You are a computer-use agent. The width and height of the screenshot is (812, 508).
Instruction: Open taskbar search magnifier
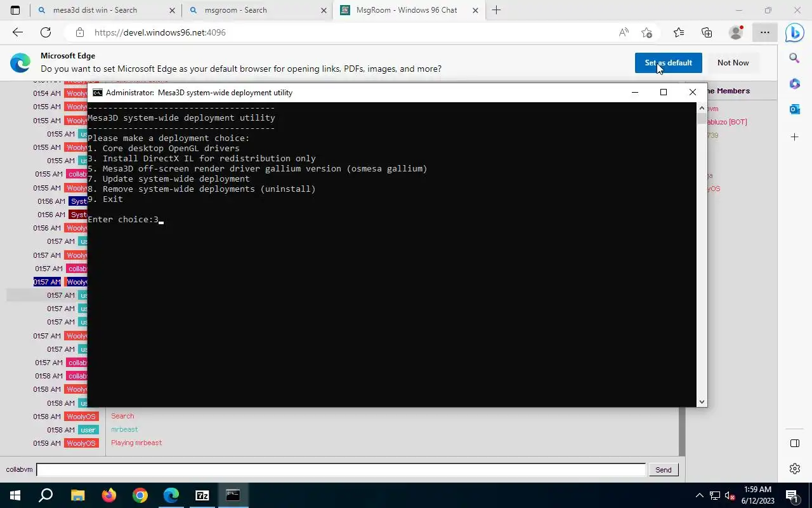coord(46,495)
